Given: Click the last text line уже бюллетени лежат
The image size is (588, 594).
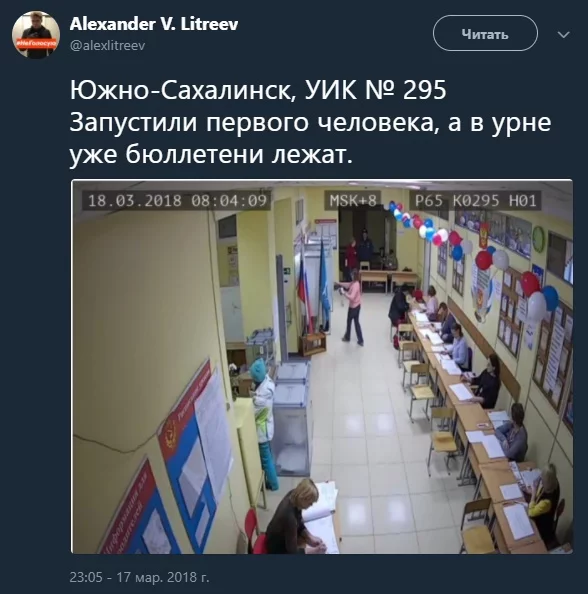Looking at the screenshot, I should point(211,154).
